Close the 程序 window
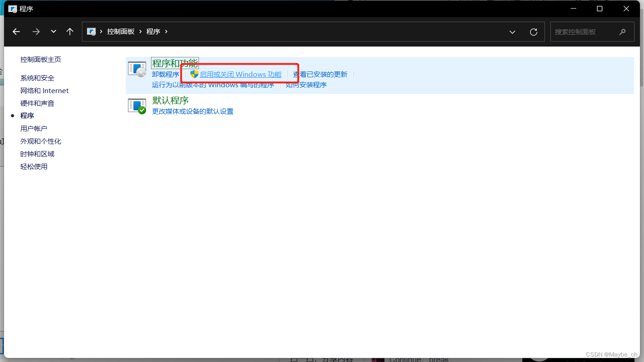644x362 pixels. coord(626,9)
